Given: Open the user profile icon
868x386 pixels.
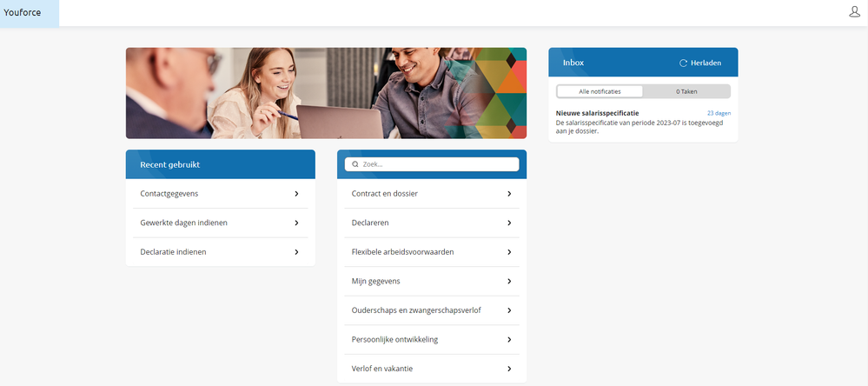Looking at the screenshot, I should click(855, 11).
